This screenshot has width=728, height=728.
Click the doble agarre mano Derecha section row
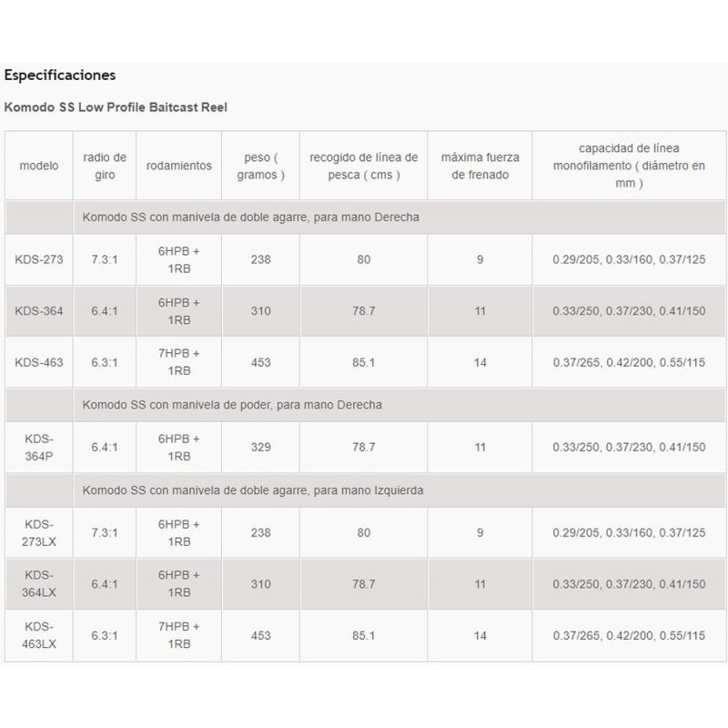point(250,217)
